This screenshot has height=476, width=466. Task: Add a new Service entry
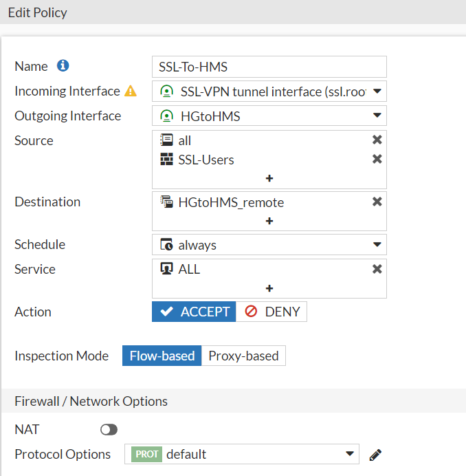269,288
